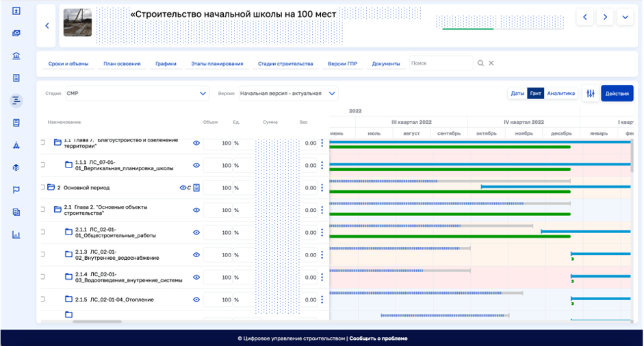Check the checkbox for the 2 Основной период row

[42, 187]
